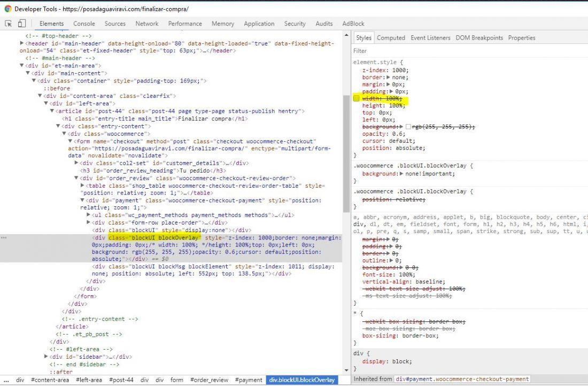Open the Properties sidebar tab
The width and height of the screenshot is (588, 386).
click(522, 38)
